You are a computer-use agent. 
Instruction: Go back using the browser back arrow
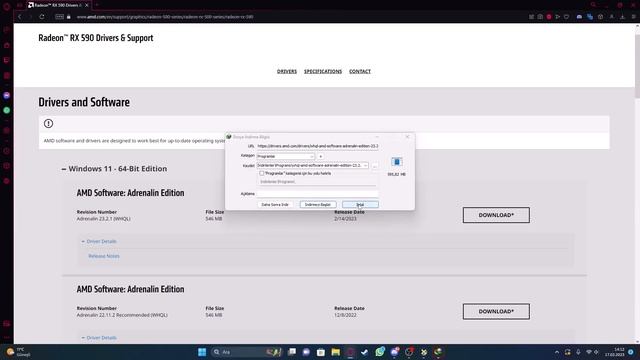(19, 17)
